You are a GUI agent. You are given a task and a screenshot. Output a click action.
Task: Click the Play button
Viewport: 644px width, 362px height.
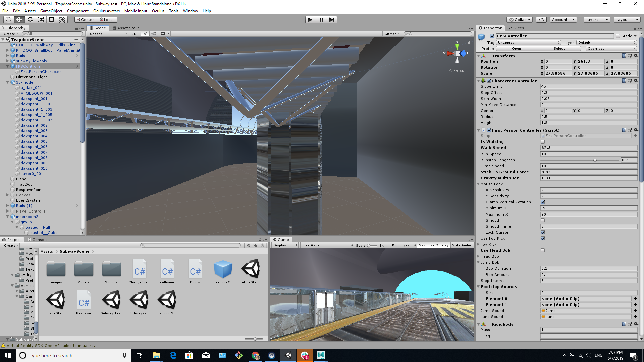(x=310, y=20)
